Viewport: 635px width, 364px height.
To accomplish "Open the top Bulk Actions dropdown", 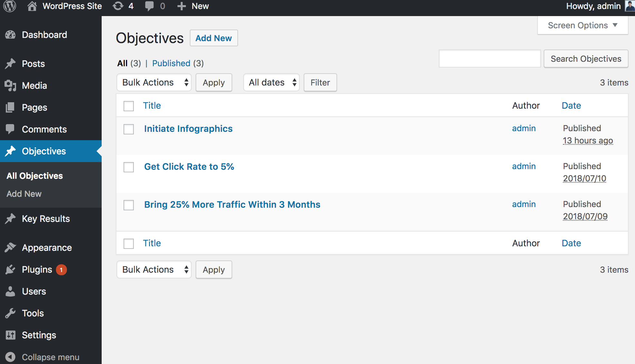I will [x=154, y=83].
